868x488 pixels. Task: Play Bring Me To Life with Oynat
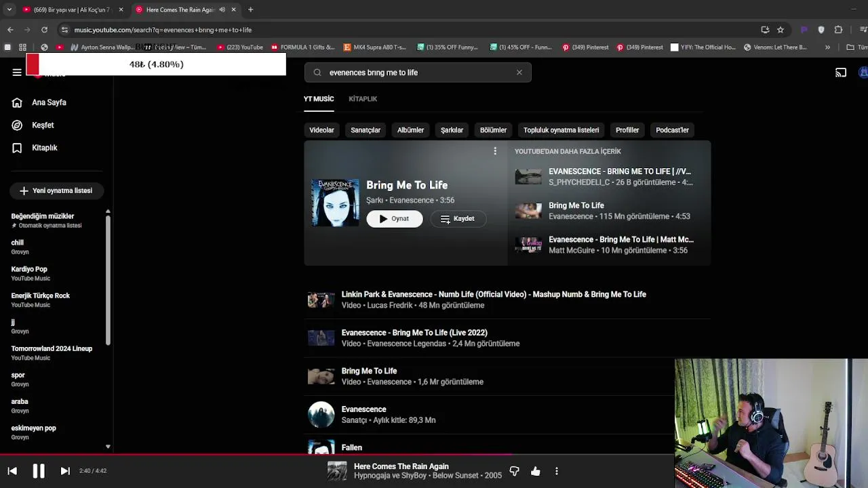[395, 219]
